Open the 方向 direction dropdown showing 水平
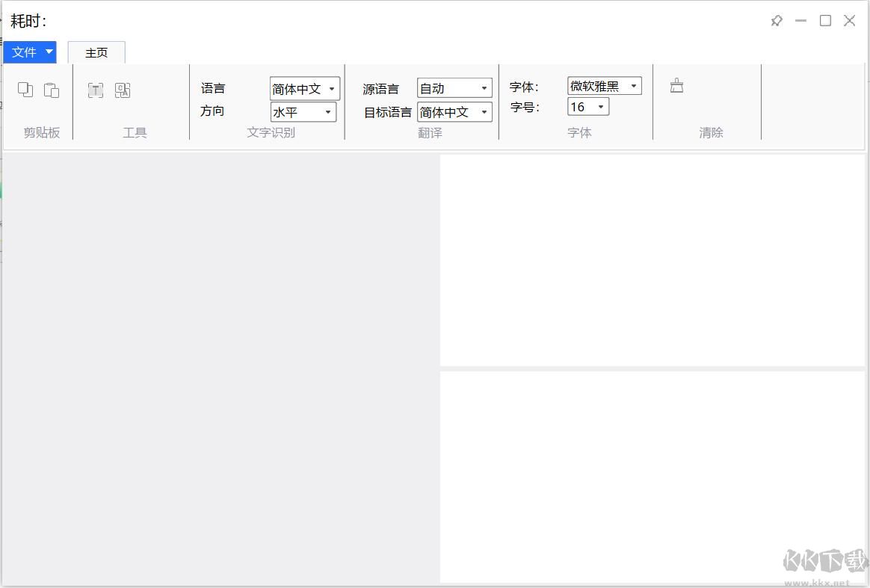 click(327, 112)
